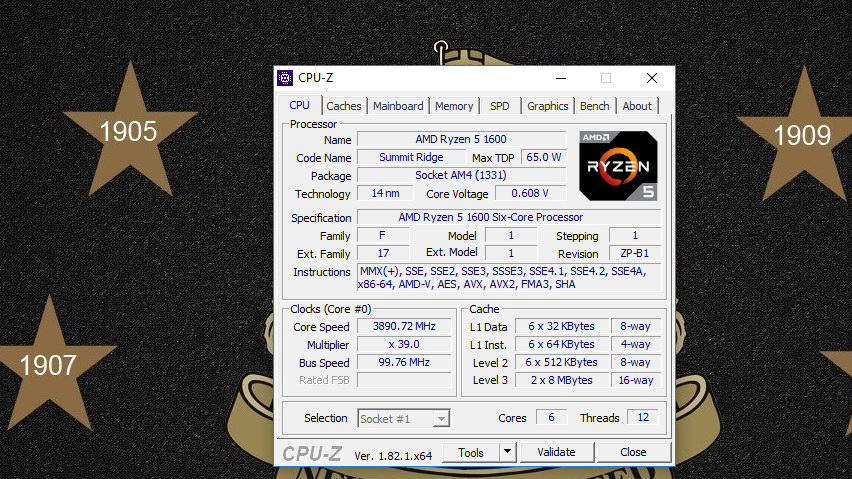Screen dimensions: 852x479
Task: Click the Ext. Family value 17
Action: click(x=383, y=253)
